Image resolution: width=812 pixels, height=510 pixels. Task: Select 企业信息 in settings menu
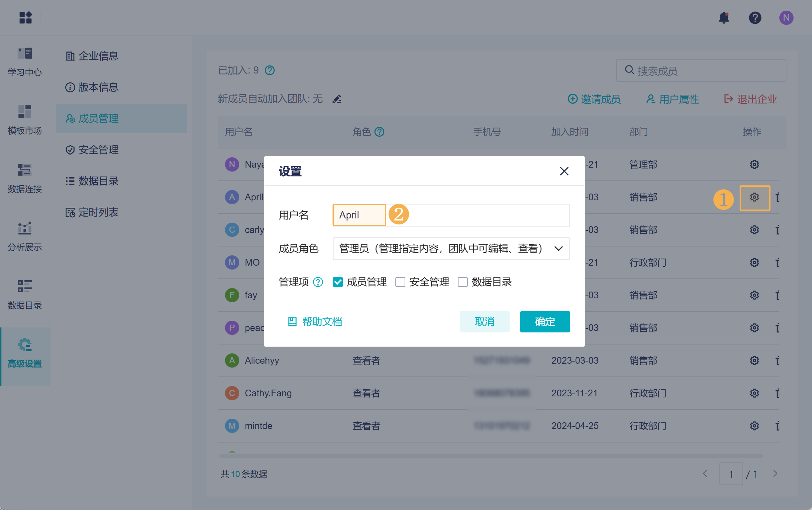pyautogui.click(x=98, y=56)
